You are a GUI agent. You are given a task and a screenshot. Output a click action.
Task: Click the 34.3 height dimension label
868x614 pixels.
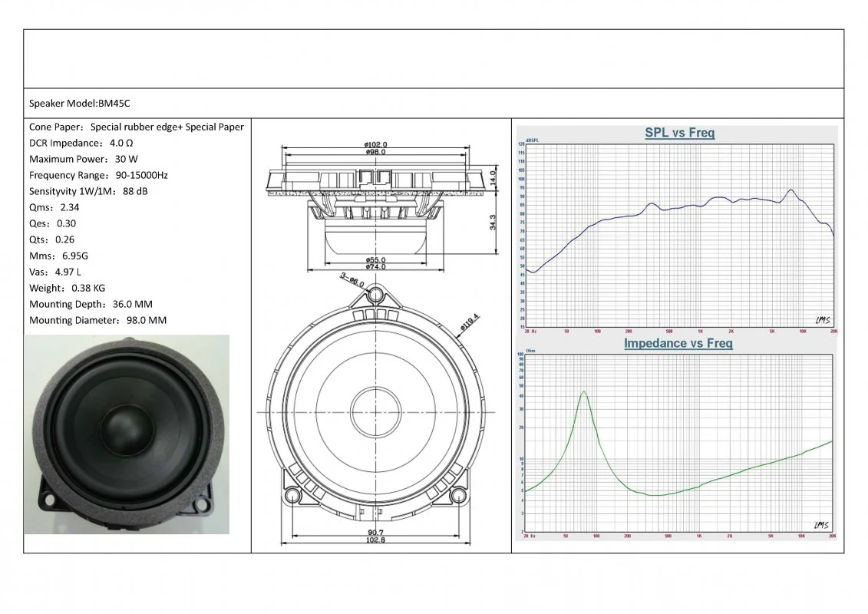pos(493,223)
